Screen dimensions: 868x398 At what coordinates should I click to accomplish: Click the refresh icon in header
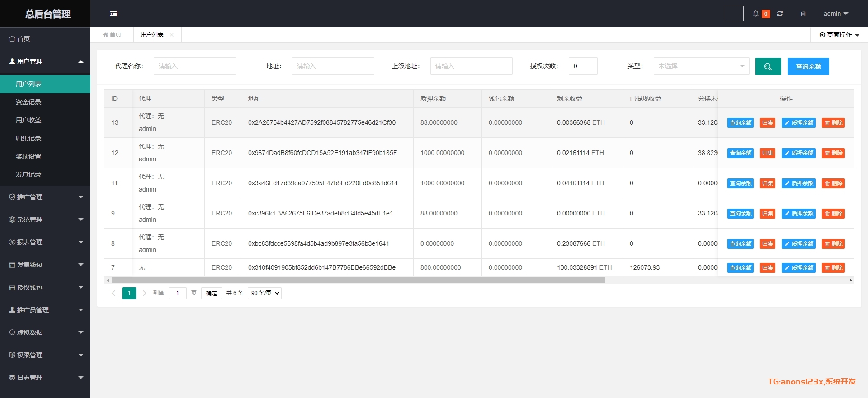tap(780, 14)
